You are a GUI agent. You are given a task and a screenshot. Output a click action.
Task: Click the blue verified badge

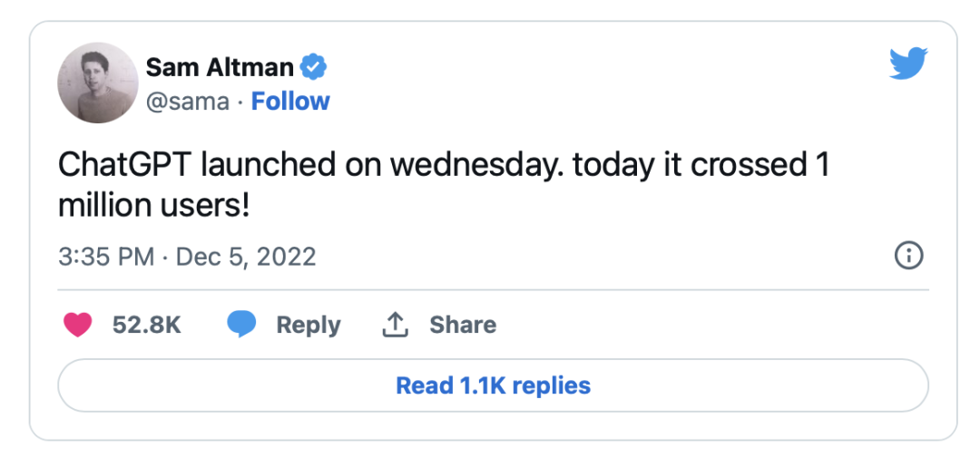click(x=314, y=67)
